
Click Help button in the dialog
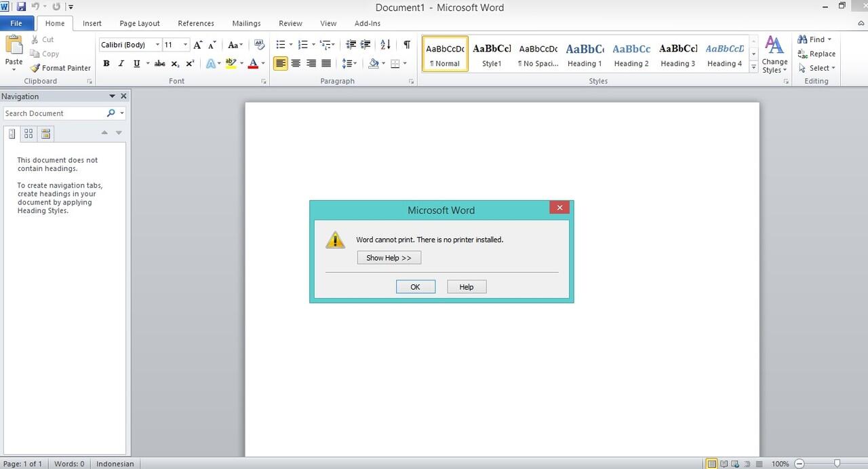coord(467,287)
